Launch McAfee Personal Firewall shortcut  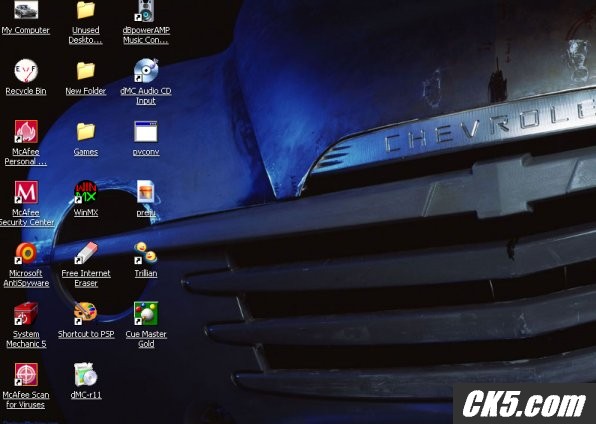pos(26,132)
